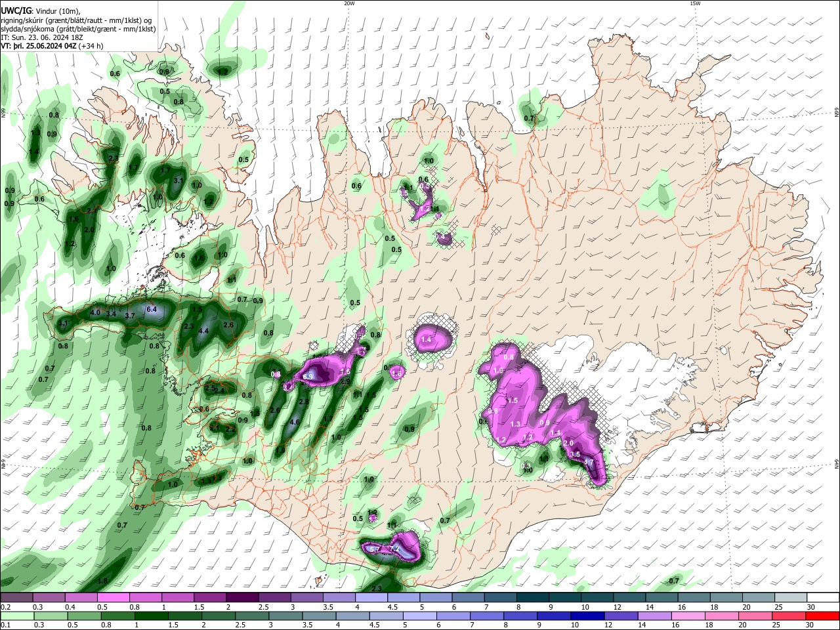Click the '6.4' precipitation value on the map
840x630 pixels.
[x=152, y=309]
